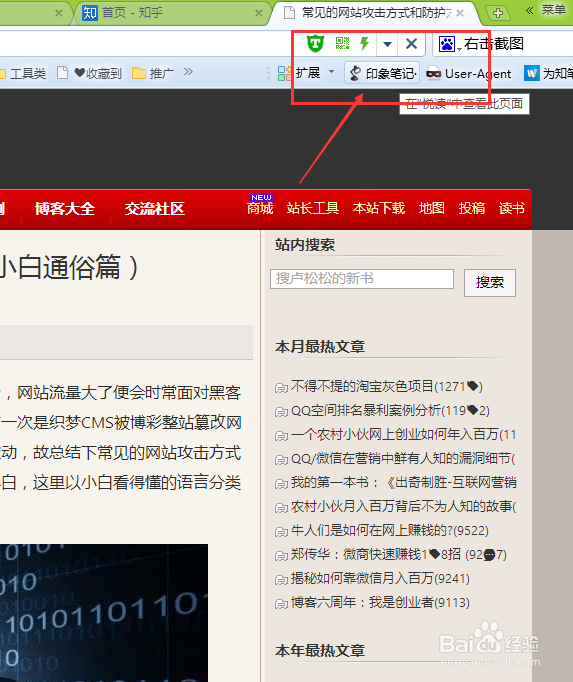
Task: Open the 本站下载 link
Action: click(379, 209)
